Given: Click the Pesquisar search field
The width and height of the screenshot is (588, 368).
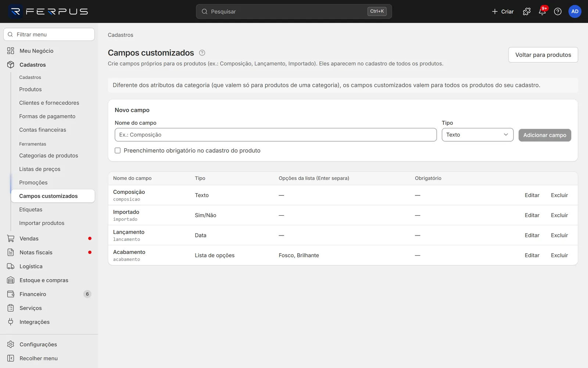Looking at the screenshot, I should [294, 11].
